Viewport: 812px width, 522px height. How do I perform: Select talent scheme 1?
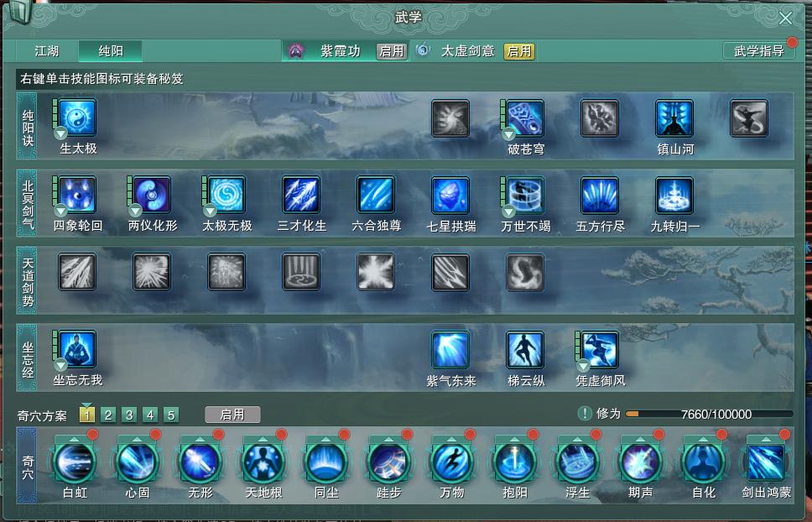[87, 415]
